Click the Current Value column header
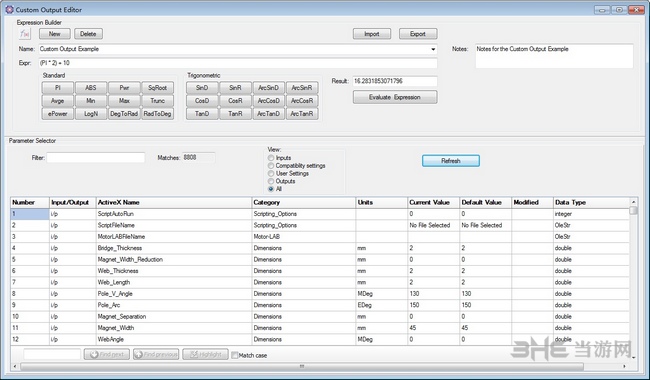 (433, 203)
